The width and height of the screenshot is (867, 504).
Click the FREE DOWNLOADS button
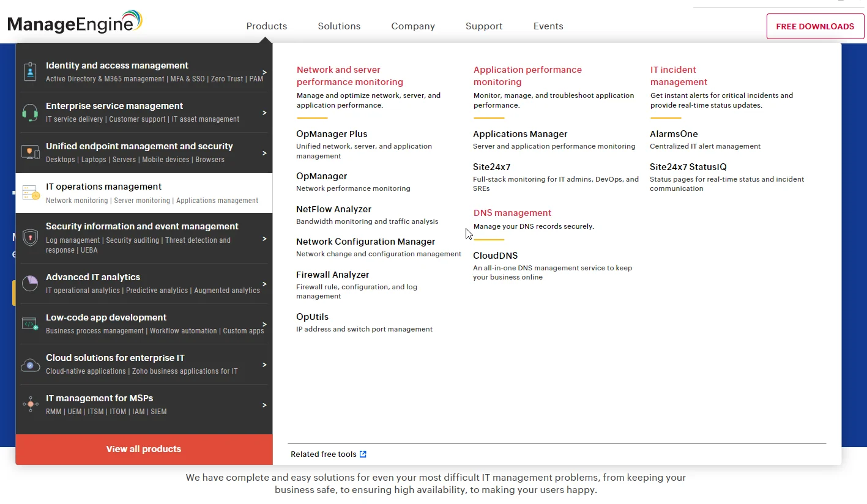tap(815, 26)
